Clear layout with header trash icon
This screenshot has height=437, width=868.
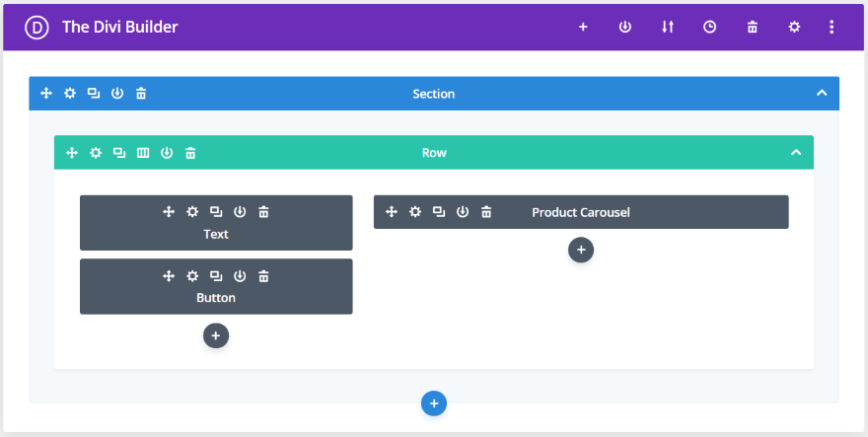[753, 28]
